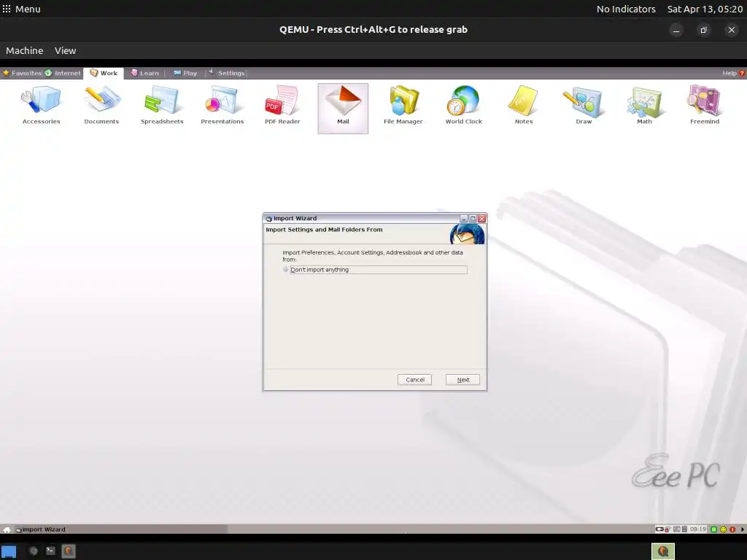Click the yellow smiley tray icon
Screen dimensions: 747x560
point(723,529)
